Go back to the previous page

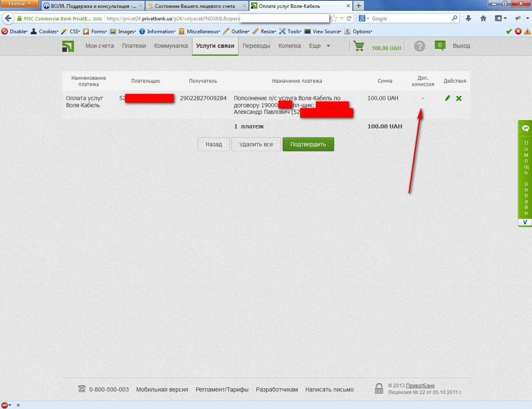click(8, 18)
